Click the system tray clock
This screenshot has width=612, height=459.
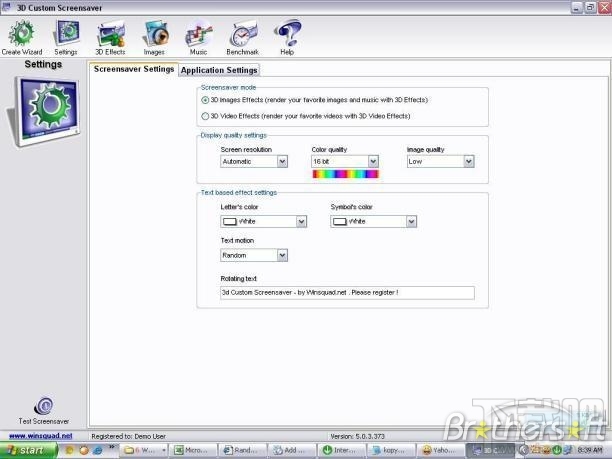click(x=590, y=450)
